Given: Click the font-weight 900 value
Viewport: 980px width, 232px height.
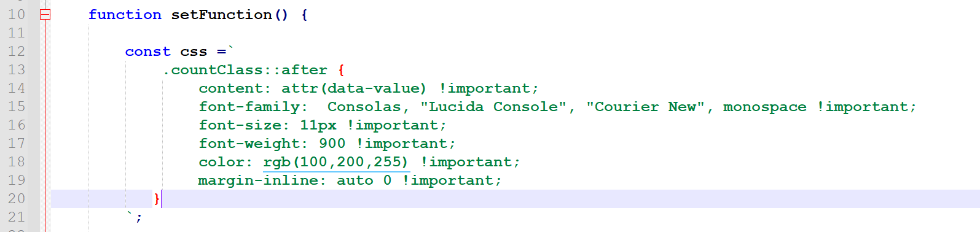Looking at the screenshot, I should pos(332,144).
